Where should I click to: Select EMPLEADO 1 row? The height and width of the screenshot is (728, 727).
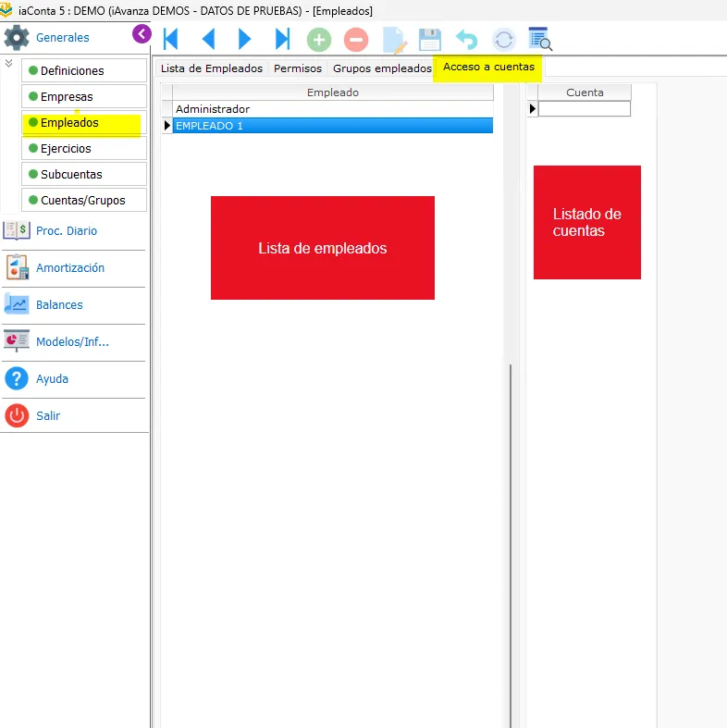[x=333, y=126]
